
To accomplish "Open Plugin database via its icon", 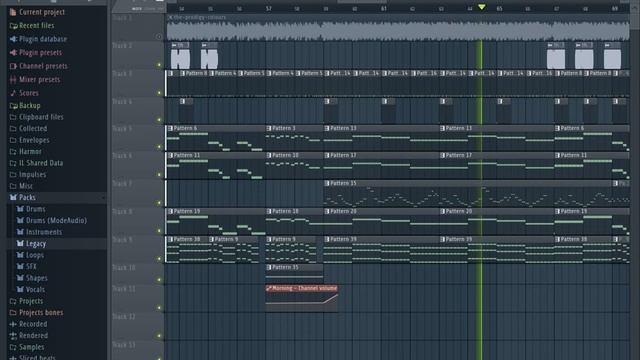I will [x=13, y=39].
